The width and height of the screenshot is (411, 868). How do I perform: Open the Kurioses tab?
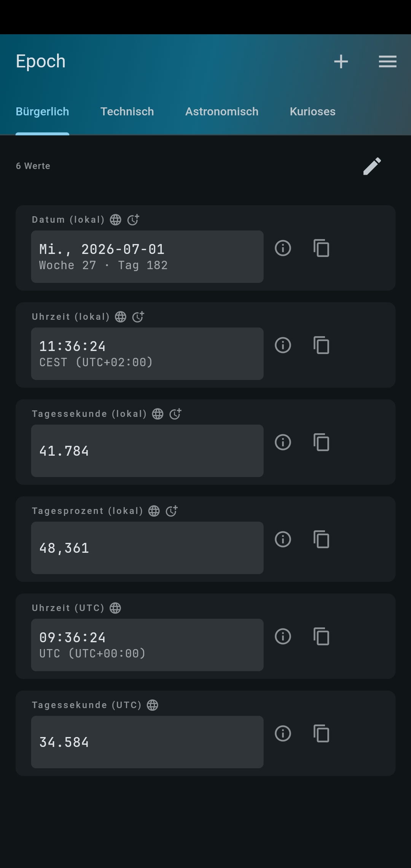312,112
